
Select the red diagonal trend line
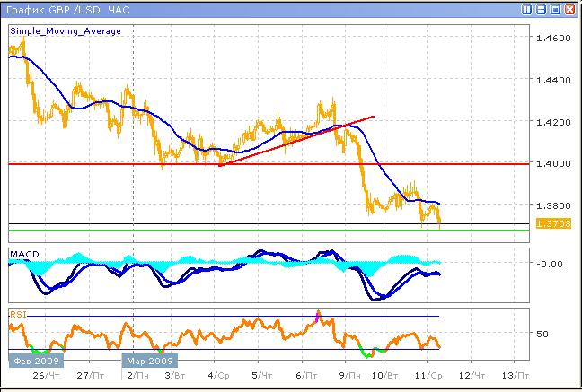coord(296,141)
